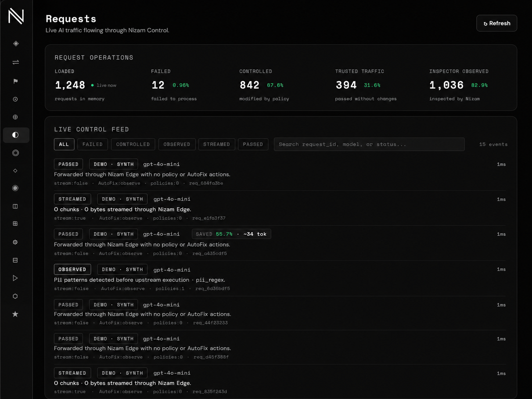The width and height of the screenshot is (532, 399).
Task: Open the hexagon sidebar icon
Action: 15,296
